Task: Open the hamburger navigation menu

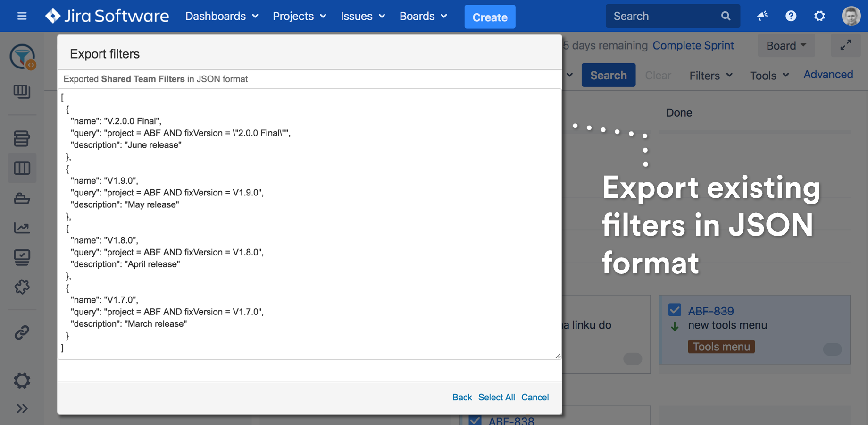Action: tap(22, 16)
